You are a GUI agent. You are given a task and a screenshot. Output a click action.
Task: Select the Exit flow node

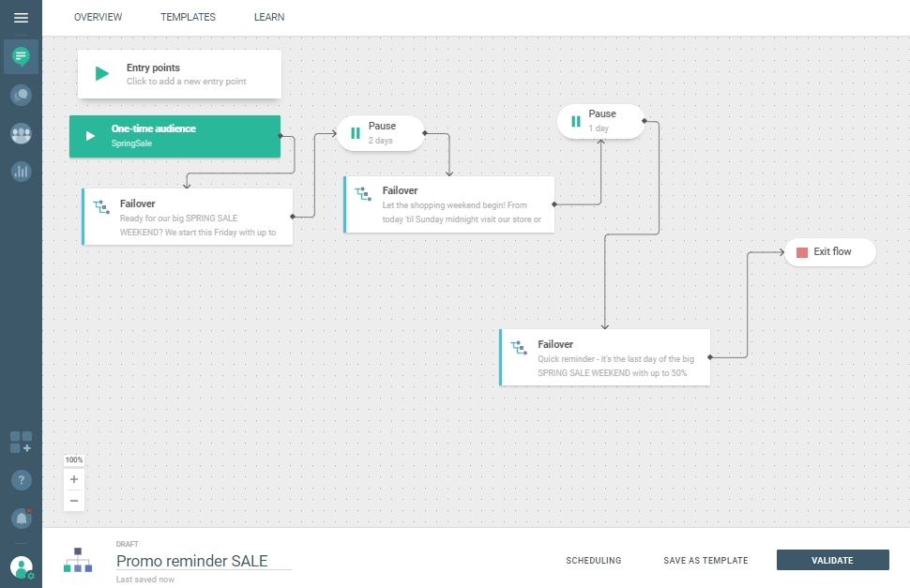coord(830,252)
